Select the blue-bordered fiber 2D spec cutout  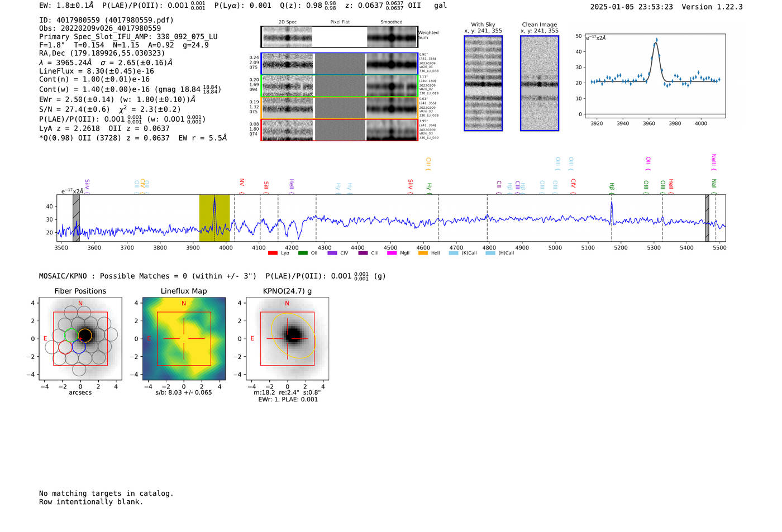point(288,64)
